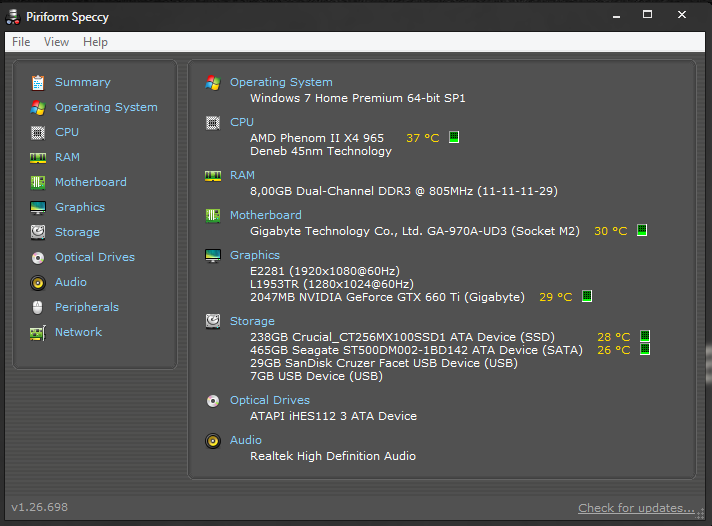Click the Motherboard heading in summary panel

[x=266, y=215]
